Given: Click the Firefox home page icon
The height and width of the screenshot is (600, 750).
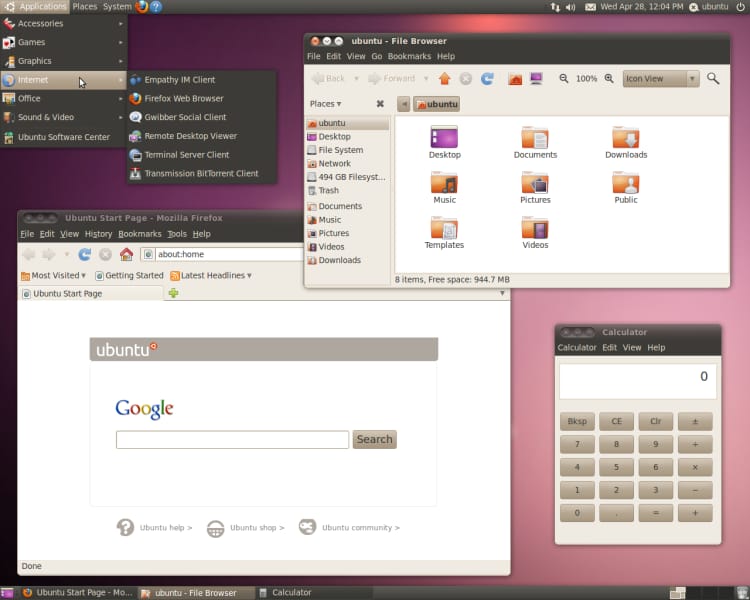Looking at the screenshot, I should pyautogui.click(x=126, y=254).
